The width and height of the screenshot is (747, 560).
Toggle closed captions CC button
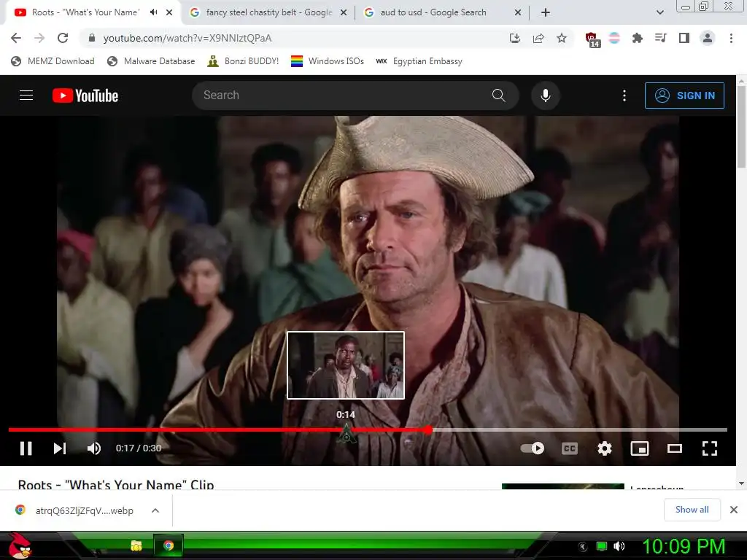pyautogui.click(x=569, y=448)
